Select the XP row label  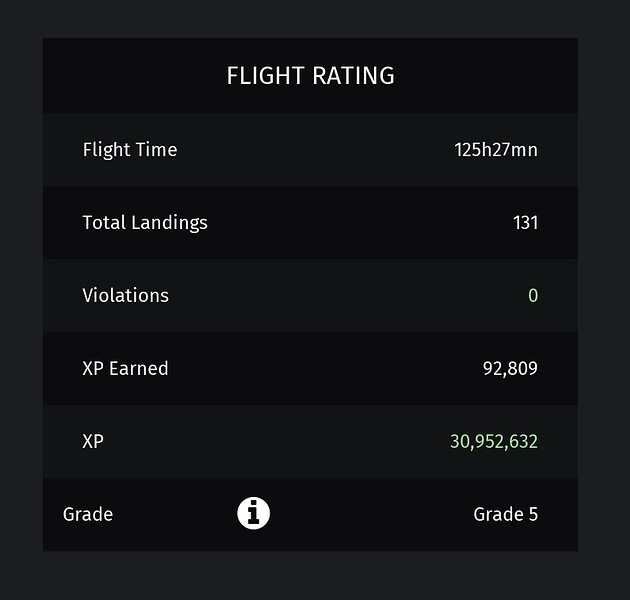coord(93,441)
